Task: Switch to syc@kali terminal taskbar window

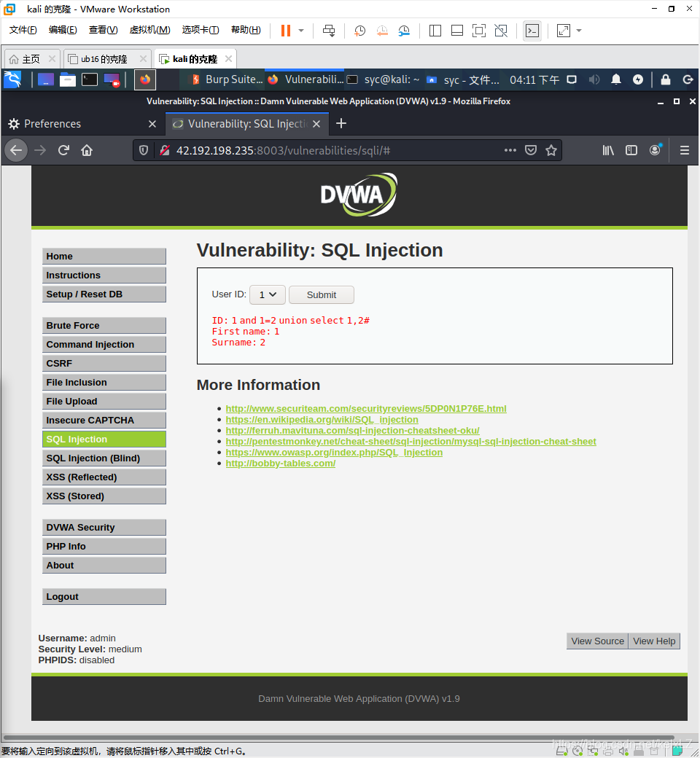Action: tap(384, 79)
